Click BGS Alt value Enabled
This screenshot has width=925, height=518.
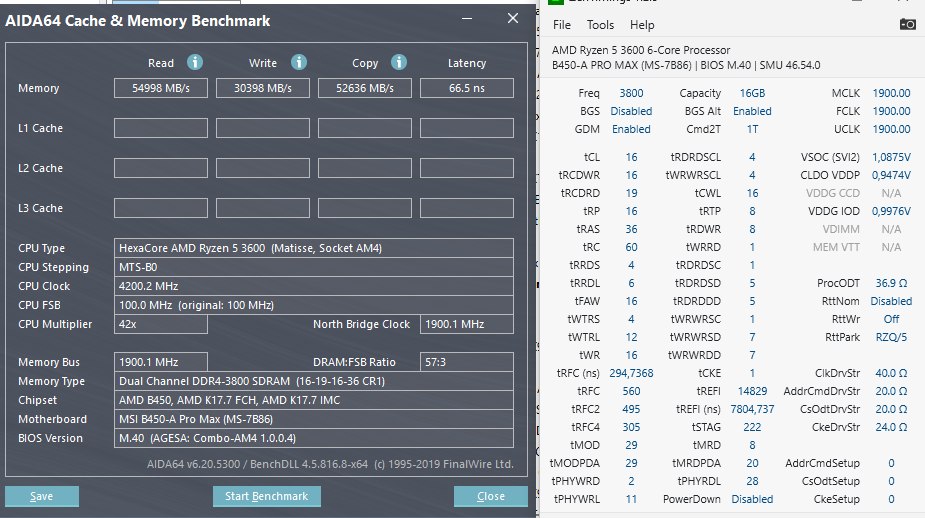tap(752, 111)
